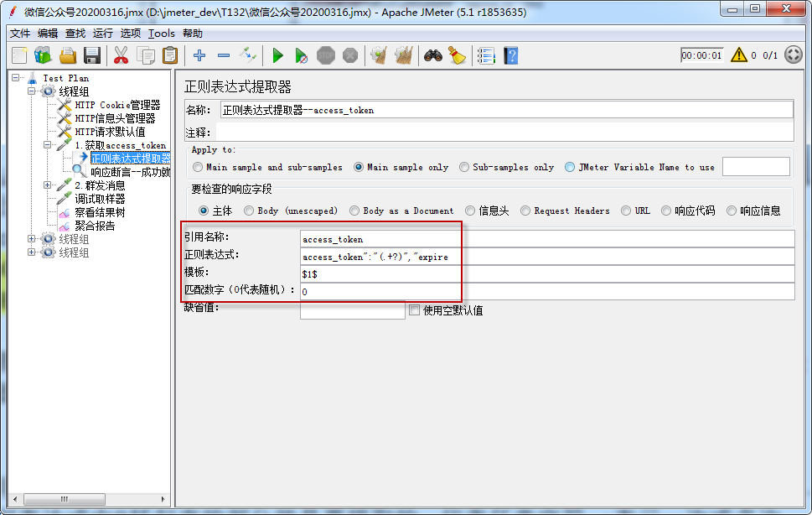Click the Clear results broom icon
This screenshot has width=812, height=515.
379,55
